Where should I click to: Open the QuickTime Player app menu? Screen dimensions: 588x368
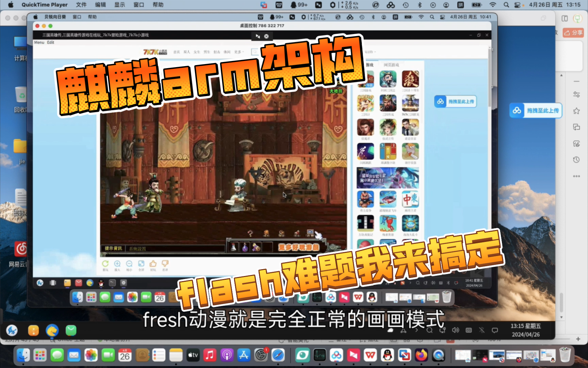tap(45, 5)
